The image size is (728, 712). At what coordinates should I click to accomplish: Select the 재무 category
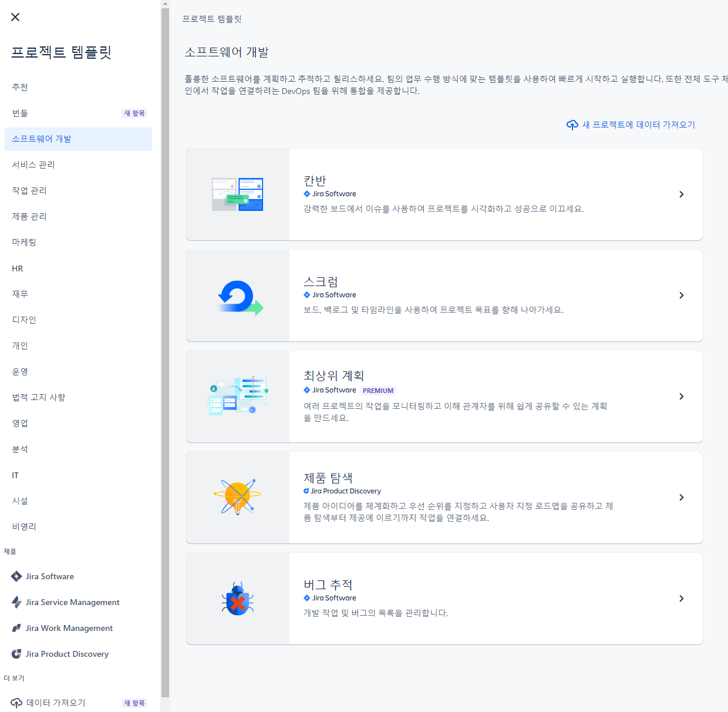(x=78, y=294)
